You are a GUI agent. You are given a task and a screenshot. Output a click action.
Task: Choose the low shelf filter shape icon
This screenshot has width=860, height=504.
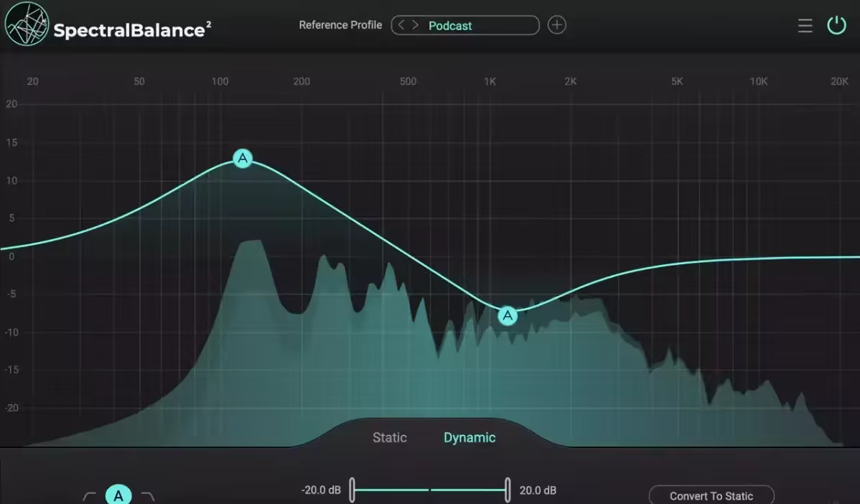tap(90, 496)
